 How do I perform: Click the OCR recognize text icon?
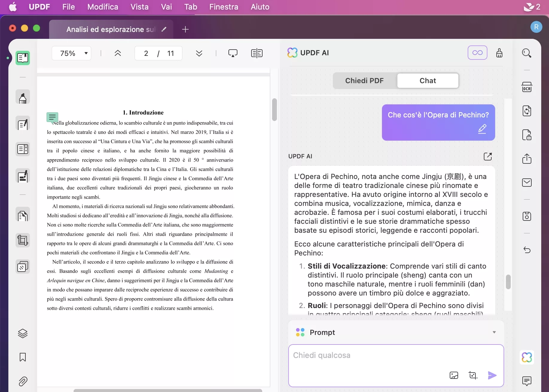tap(527, 87)
